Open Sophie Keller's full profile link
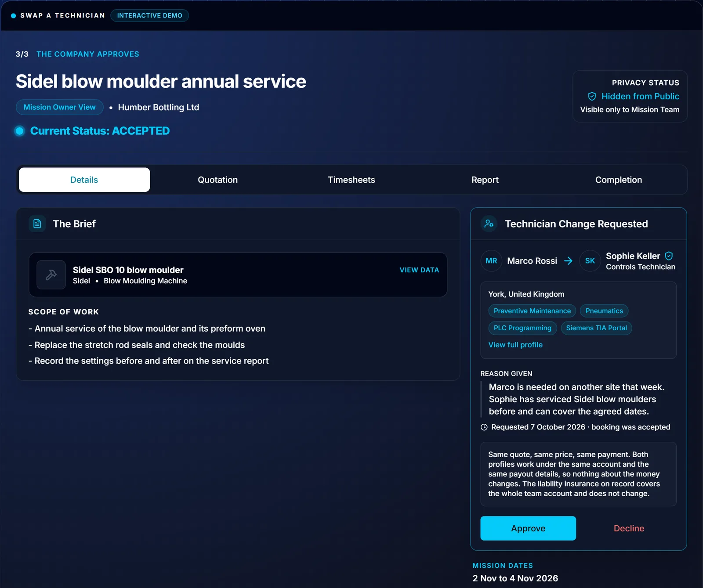This screenshot has height=588, width=703. pyautogui.click(x=515, y=345)
